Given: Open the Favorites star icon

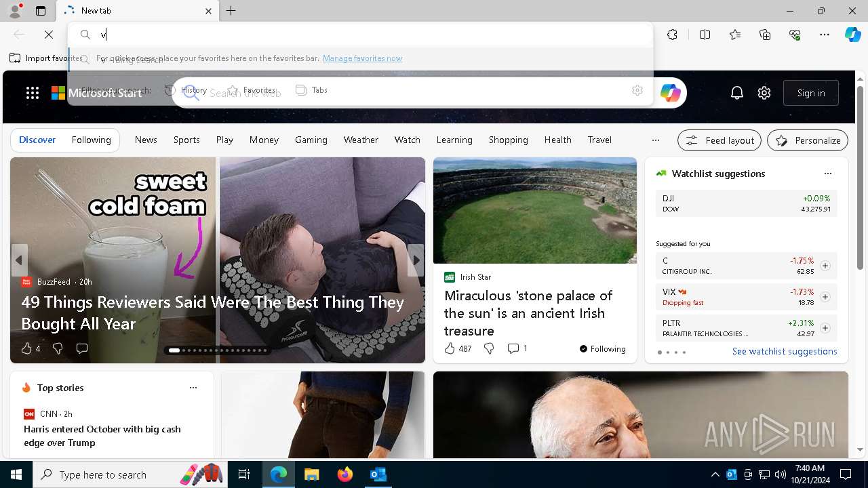Looking at the screenshot, I should (735, 35).
